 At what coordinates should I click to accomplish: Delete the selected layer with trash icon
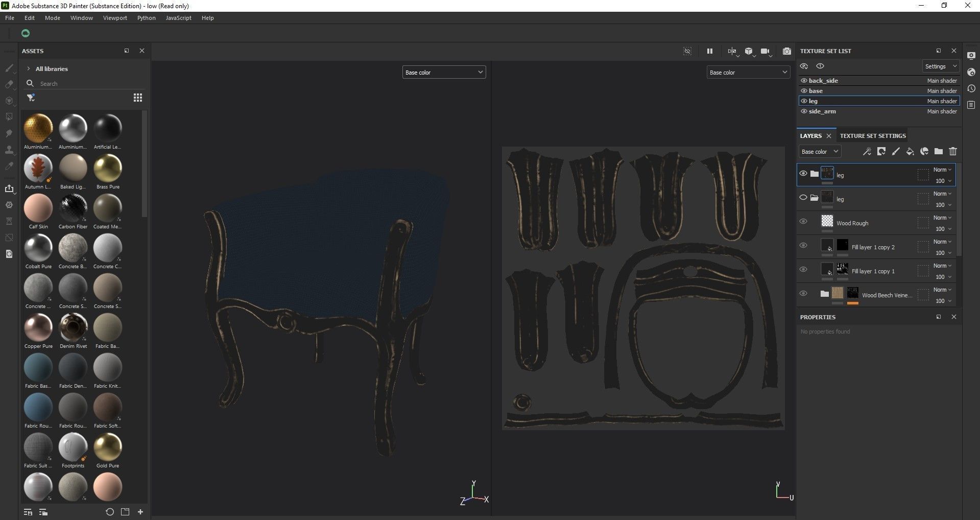tap(953, 151)
